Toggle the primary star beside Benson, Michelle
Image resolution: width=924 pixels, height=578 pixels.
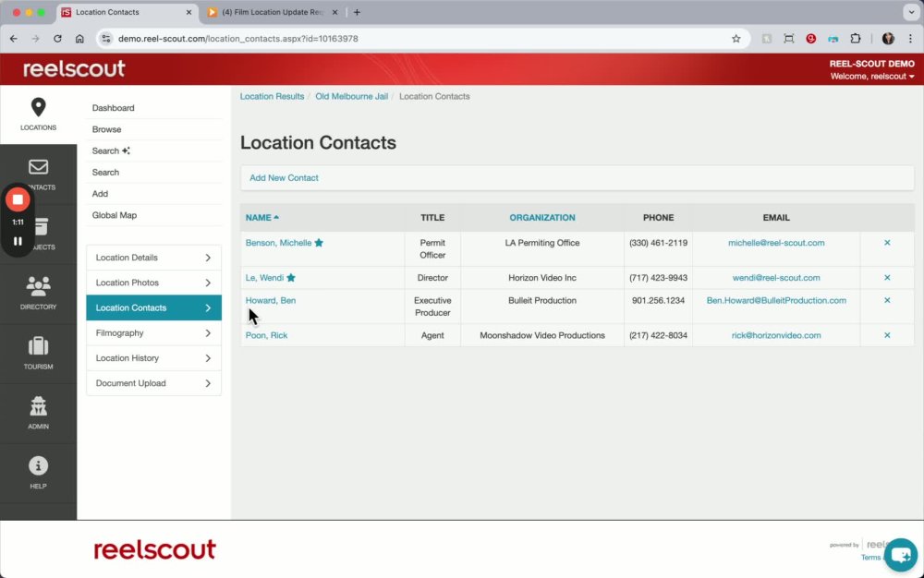pyautogui.click(x=319, y=243)
